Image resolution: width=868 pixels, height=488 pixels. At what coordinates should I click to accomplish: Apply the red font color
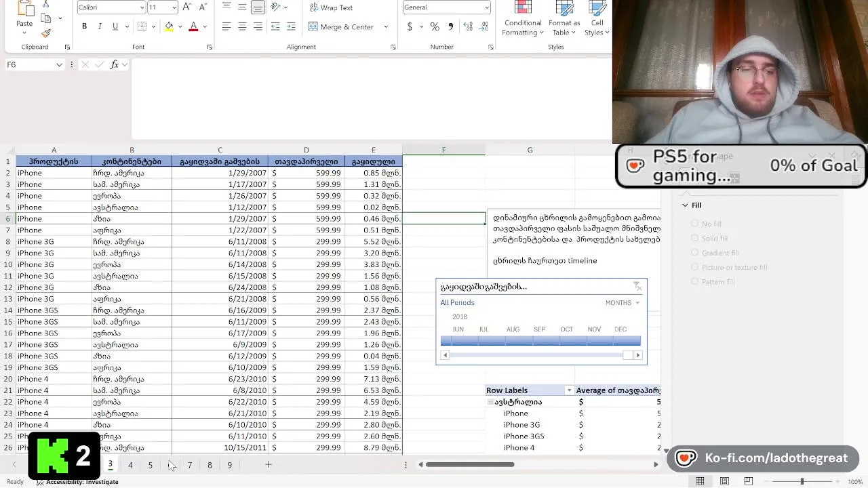(193, 26)
